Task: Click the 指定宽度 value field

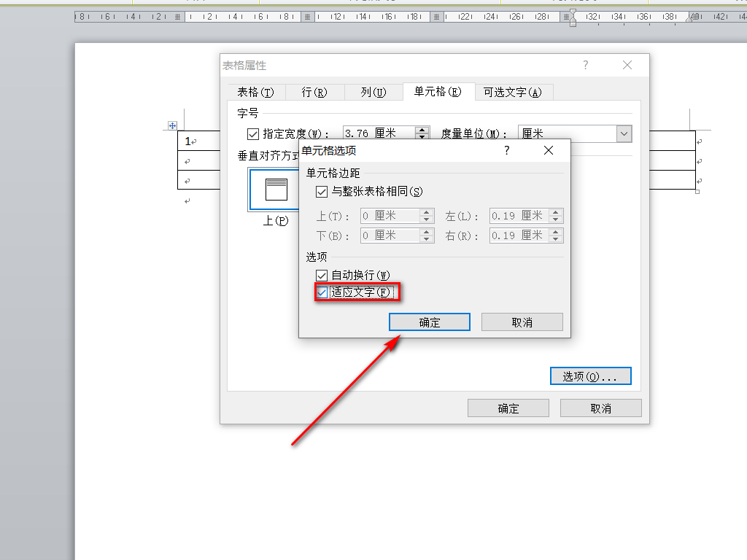Action: point(379,133)
